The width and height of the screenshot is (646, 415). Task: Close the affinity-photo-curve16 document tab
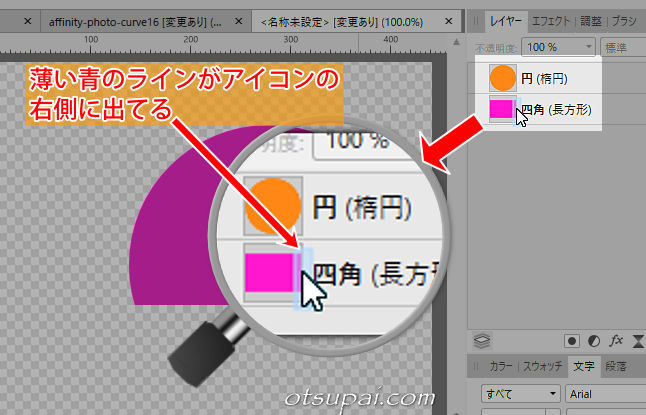tap(240, 21)
